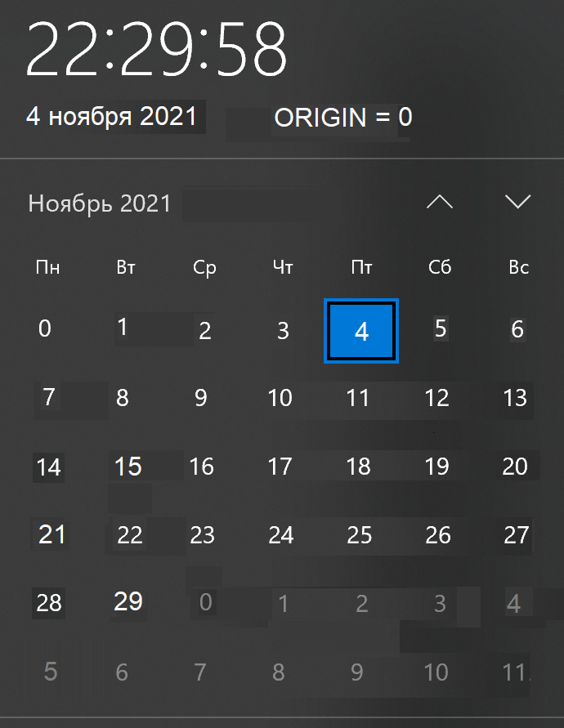This screenshot has height=728, width=564.
Task: Pick day 15 in the calendar grid
Action: pyautogui.click(x=128, y=467)
